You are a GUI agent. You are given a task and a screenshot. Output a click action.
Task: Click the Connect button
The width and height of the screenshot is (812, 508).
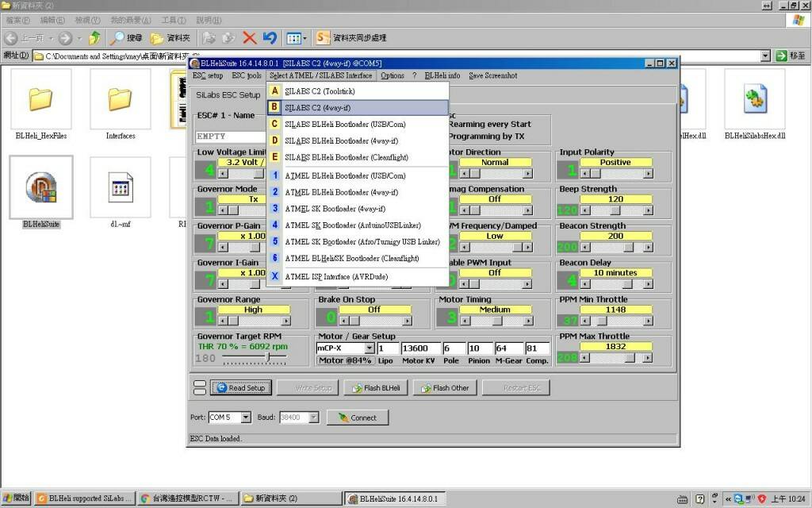coord(358,418)
